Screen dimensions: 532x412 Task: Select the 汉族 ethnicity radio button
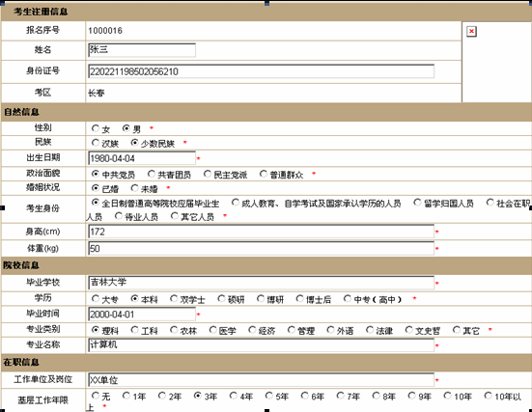[x=96, y=143]
